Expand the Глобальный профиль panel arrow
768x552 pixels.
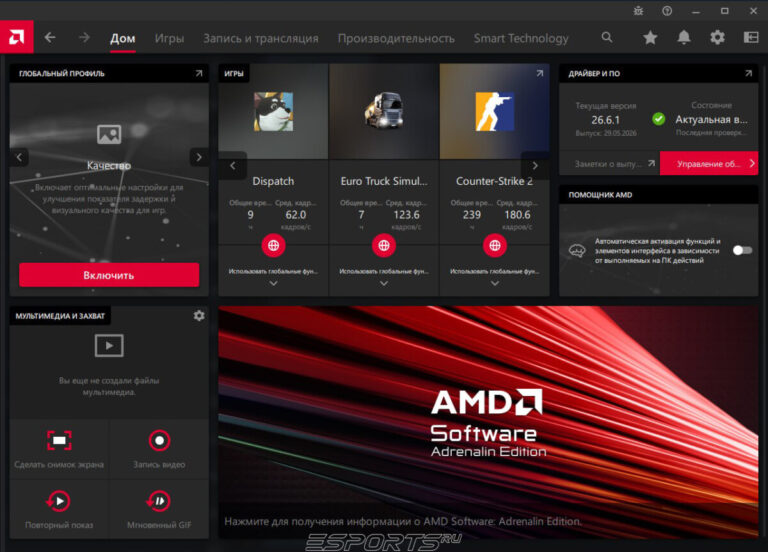pos(199,73)
